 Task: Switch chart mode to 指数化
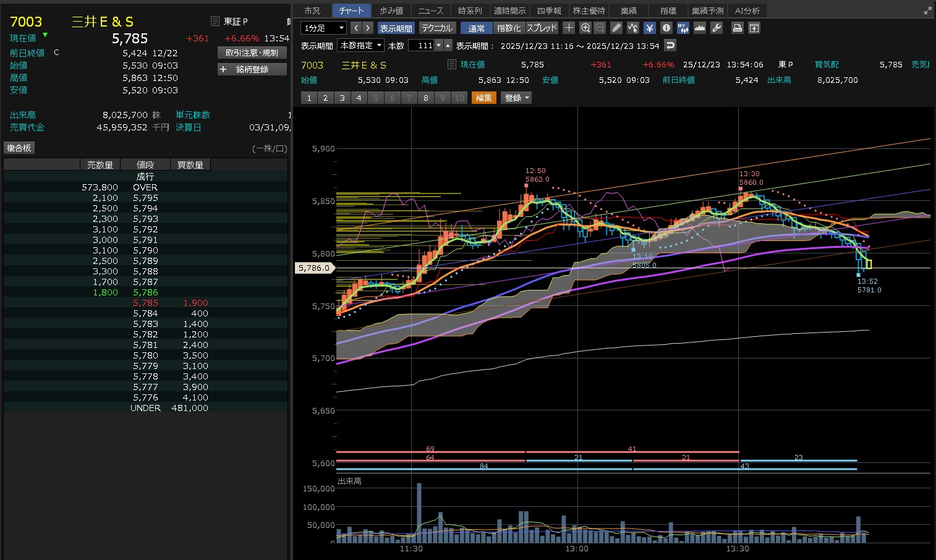tap(509, 28)
